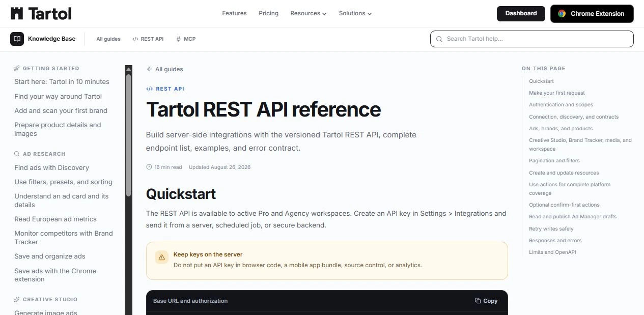Jump to Optional confirm-first actions section

point(564,205)
